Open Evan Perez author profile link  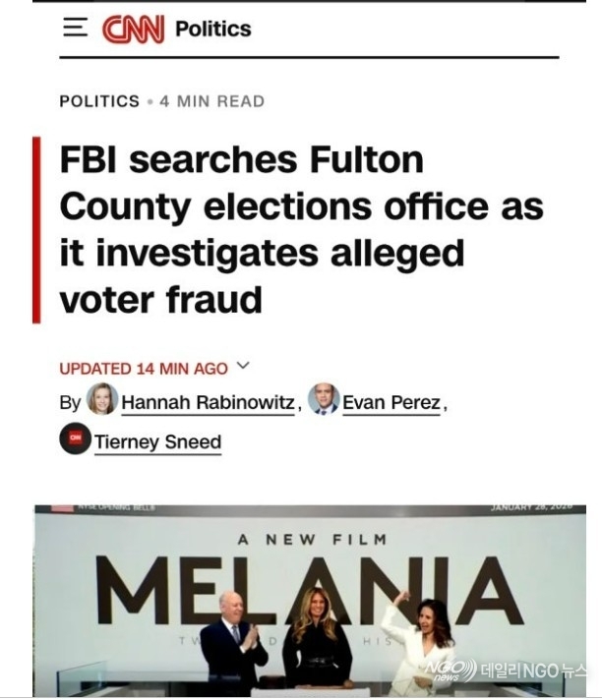[391, 402]
